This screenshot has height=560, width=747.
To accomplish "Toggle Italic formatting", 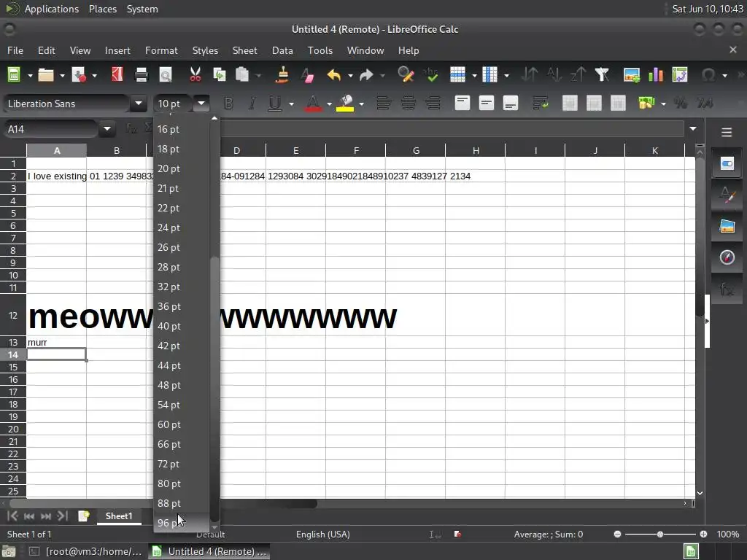I will [x=252, y=104].
